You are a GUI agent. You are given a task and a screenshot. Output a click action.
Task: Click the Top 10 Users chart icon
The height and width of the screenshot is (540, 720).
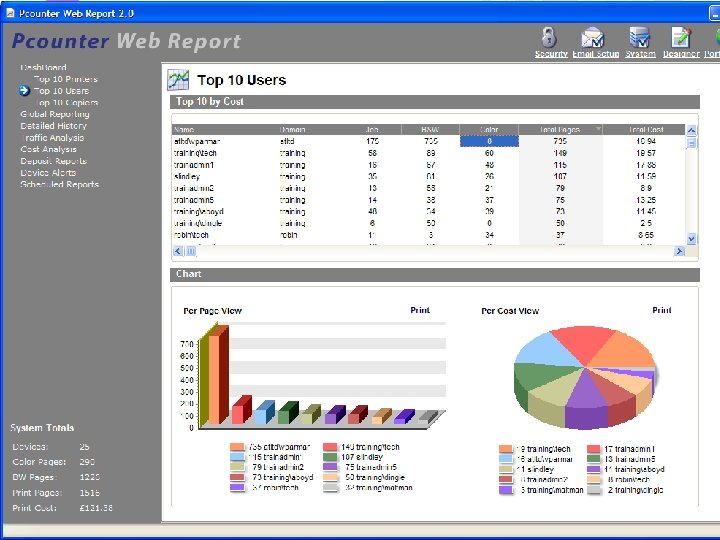(178, 79)
